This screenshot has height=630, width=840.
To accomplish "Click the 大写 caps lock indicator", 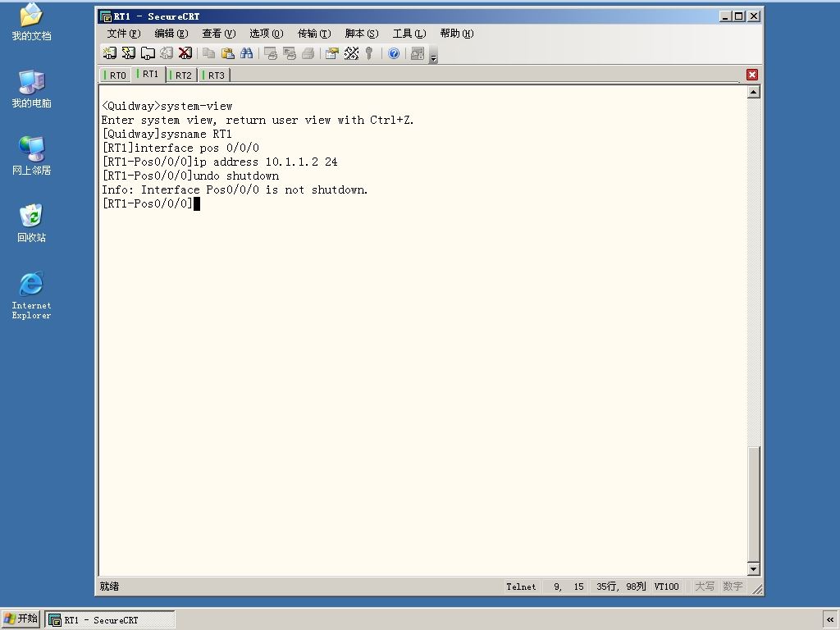I will 705,587.
